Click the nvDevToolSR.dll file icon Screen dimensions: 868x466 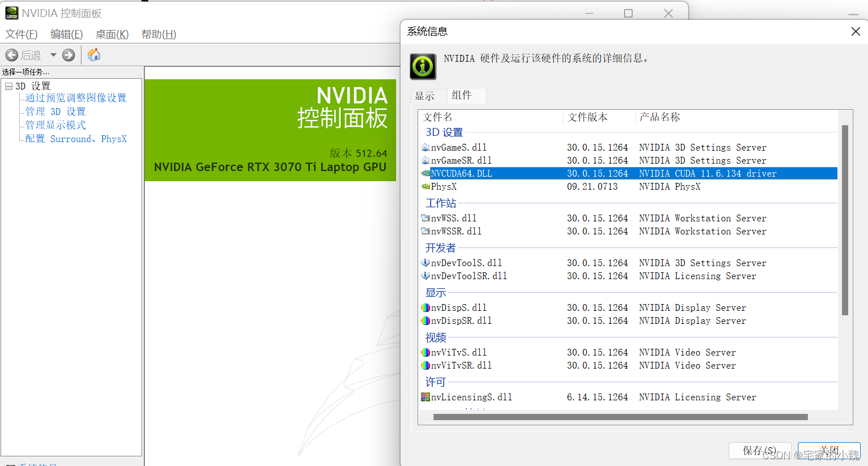(426, 276)
